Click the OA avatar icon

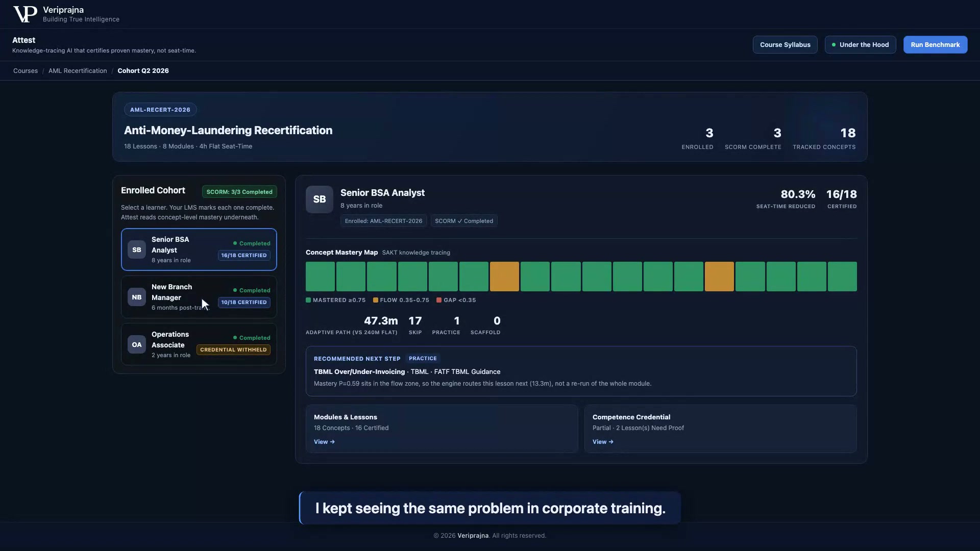coord(137,344)
